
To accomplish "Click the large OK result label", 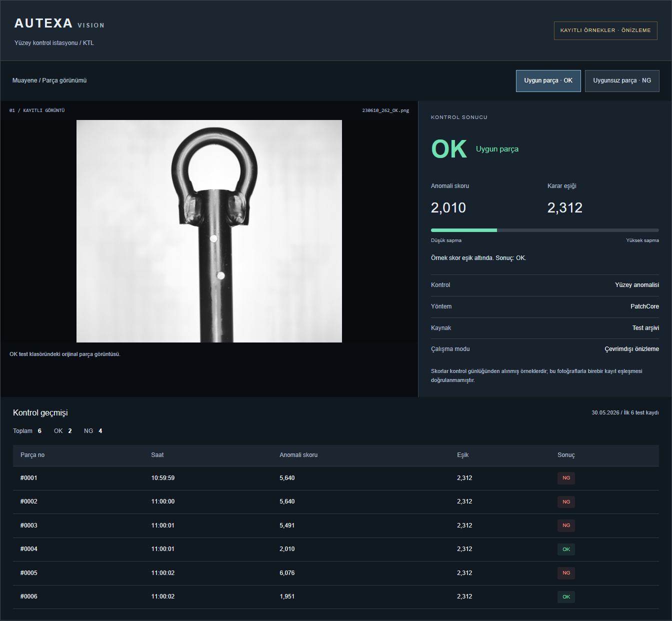I will tap(449, 149).
